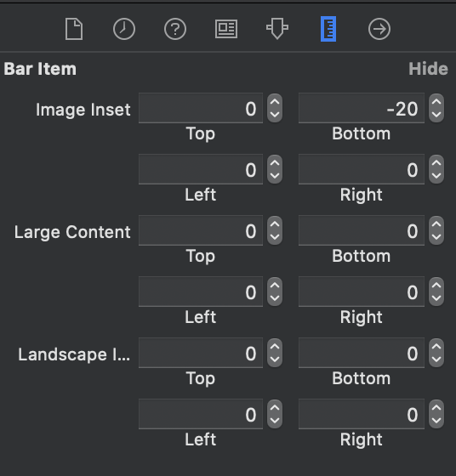Increase the Landscape Inset Top stepper
Screen dimensions: 456x476
tap(275, 347)
